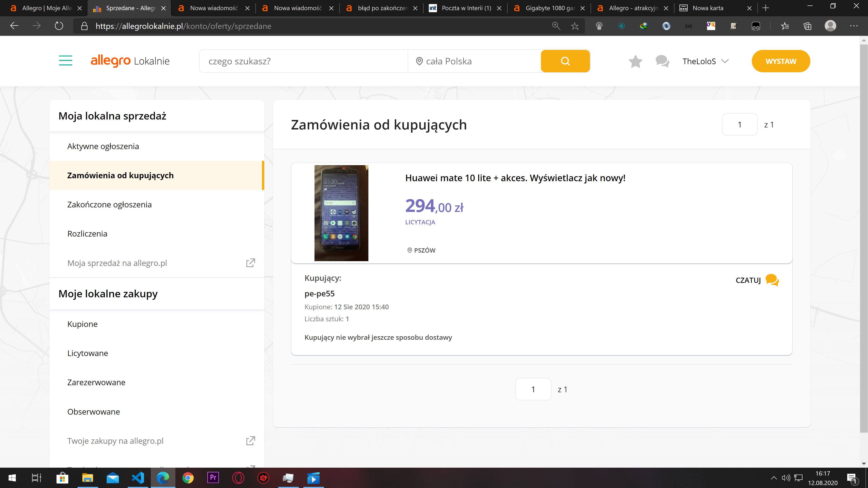Viewport: 868px width, 488px height.
Task: Open browser collections icon
Action: point(807,26)
